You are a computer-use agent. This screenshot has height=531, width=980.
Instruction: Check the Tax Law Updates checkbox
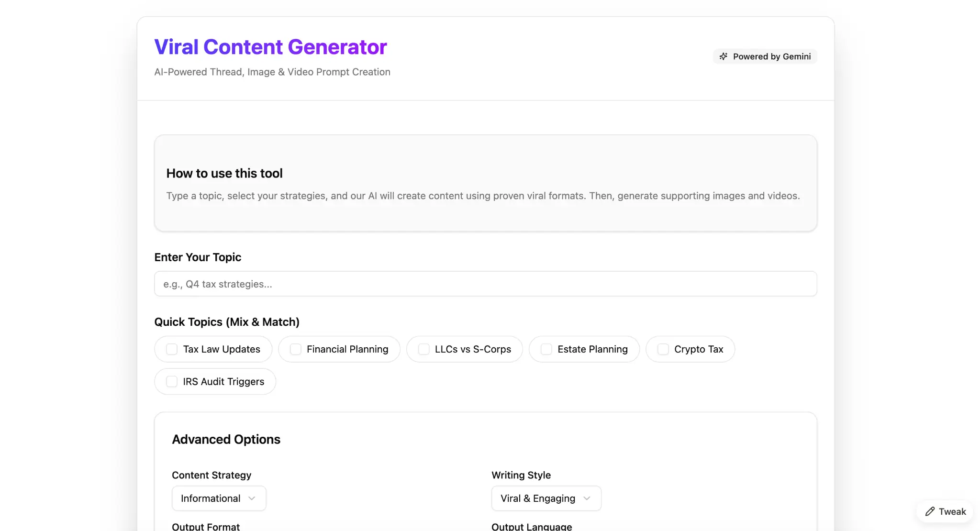(172, 349)
